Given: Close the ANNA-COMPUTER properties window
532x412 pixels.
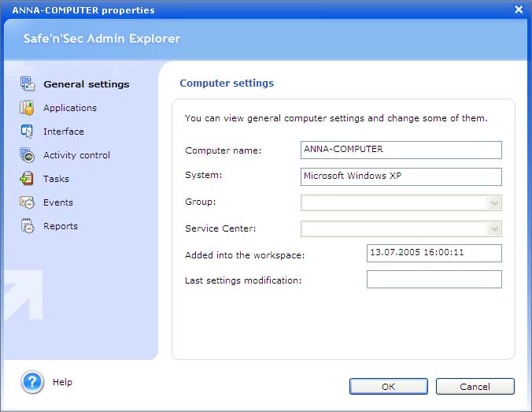Looking at the screenshot, I should [519, 9].
